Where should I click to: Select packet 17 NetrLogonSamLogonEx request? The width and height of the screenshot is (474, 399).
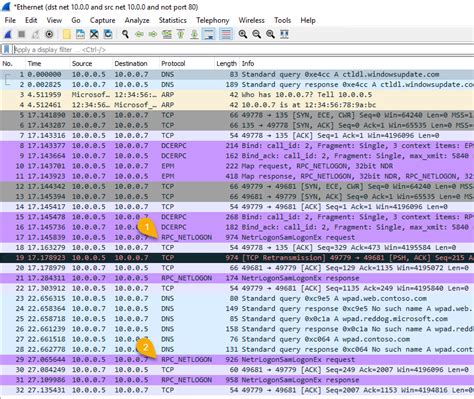pyautogui.click(x=237, y=237)
